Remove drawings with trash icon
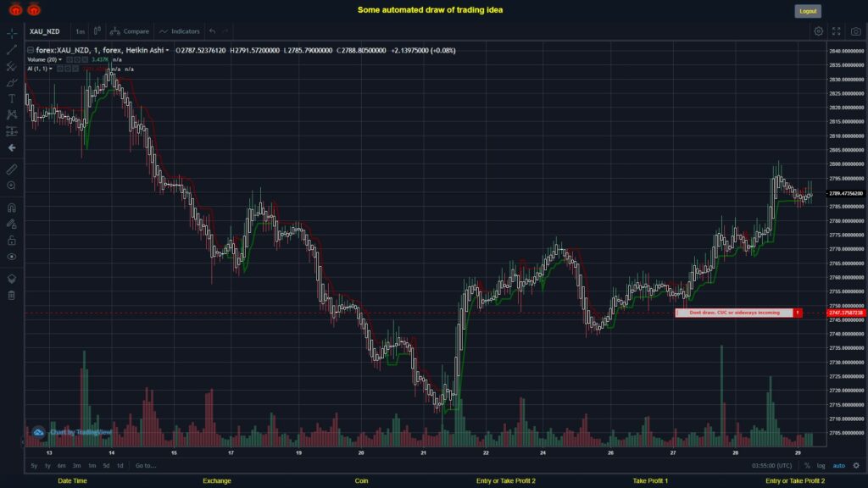868x488 pixels. coord(12,296)
